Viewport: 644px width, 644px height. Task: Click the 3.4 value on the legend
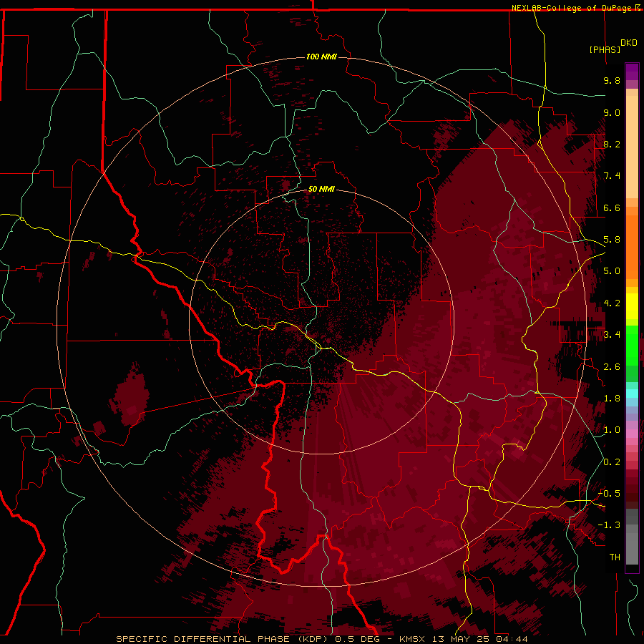tap(612, 335)
